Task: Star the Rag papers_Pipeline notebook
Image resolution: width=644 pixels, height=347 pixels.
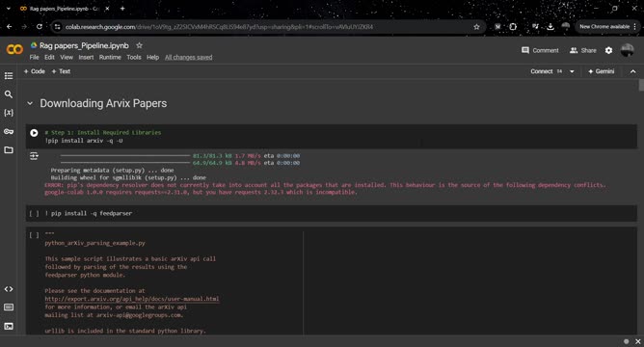Action: click(139, 45)
